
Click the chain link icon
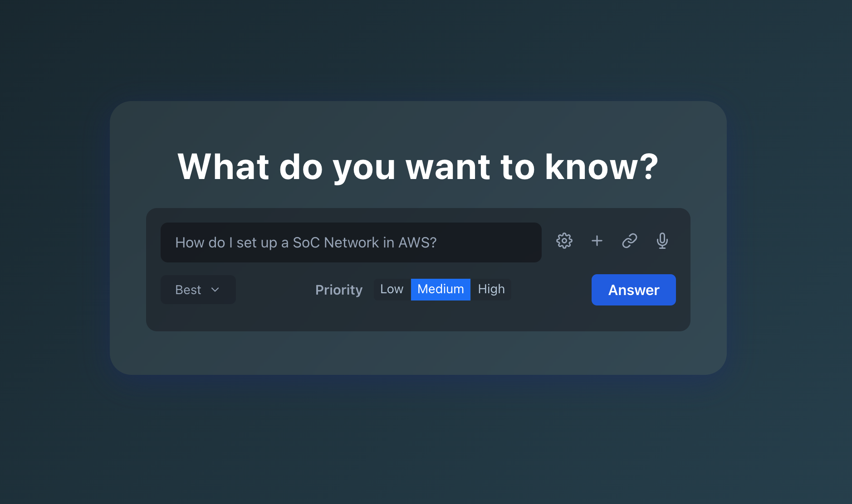click(629, 241)
